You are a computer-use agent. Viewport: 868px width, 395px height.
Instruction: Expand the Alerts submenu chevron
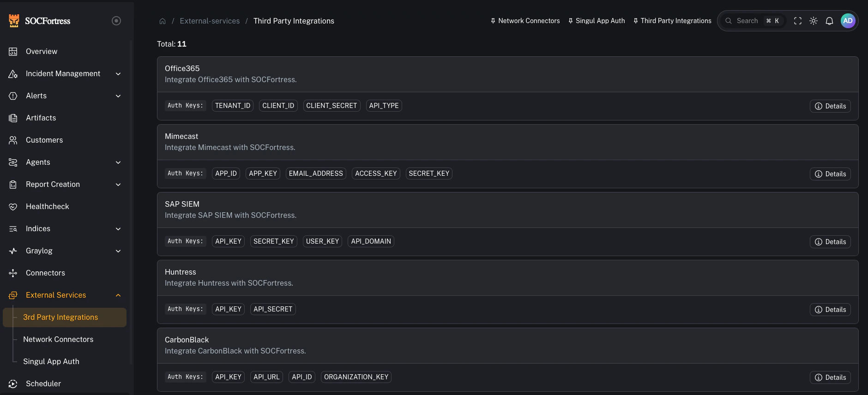click(x=118, y=96)
